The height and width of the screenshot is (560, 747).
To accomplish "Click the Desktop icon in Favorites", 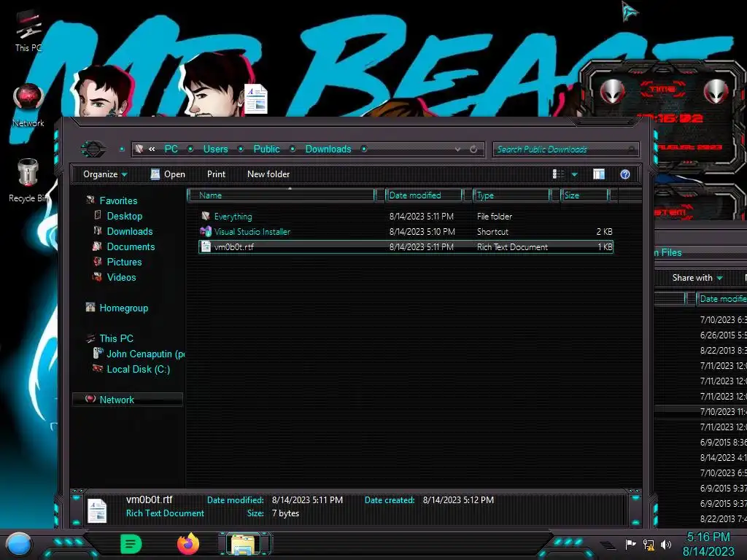I will pyautogui.click(x=98, y=216).
